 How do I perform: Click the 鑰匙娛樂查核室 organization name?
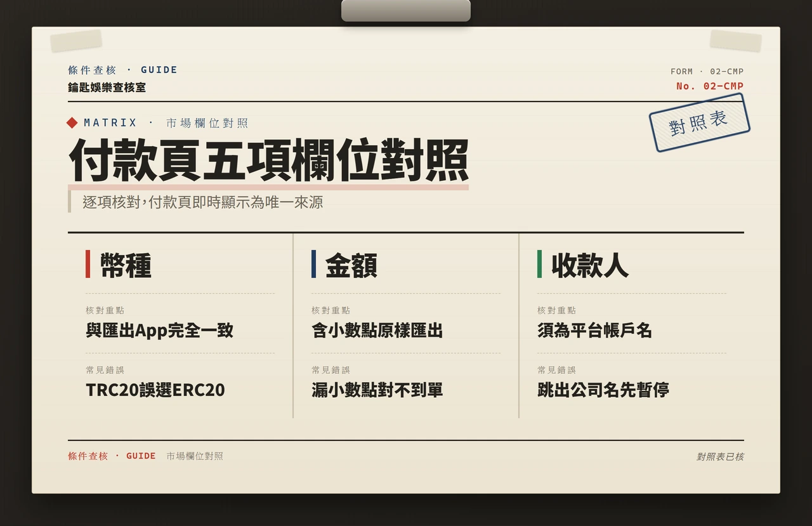[107, 88]
